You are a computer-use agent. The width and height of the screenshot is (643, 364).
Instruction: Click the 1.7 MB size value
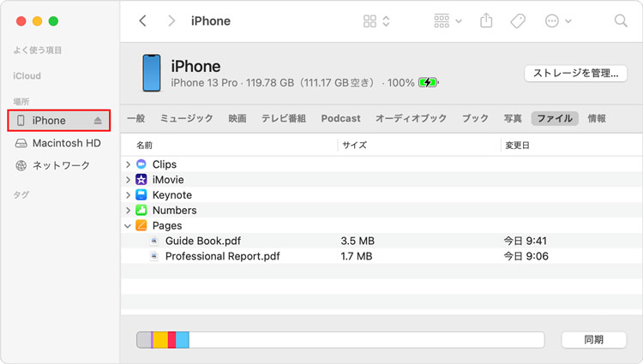(357, 256)
